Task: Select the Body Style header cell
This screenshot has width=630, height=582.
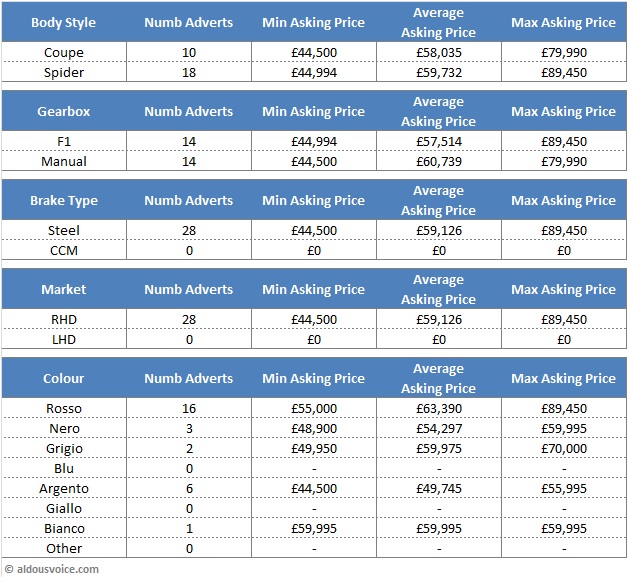Action: point(64,23)
